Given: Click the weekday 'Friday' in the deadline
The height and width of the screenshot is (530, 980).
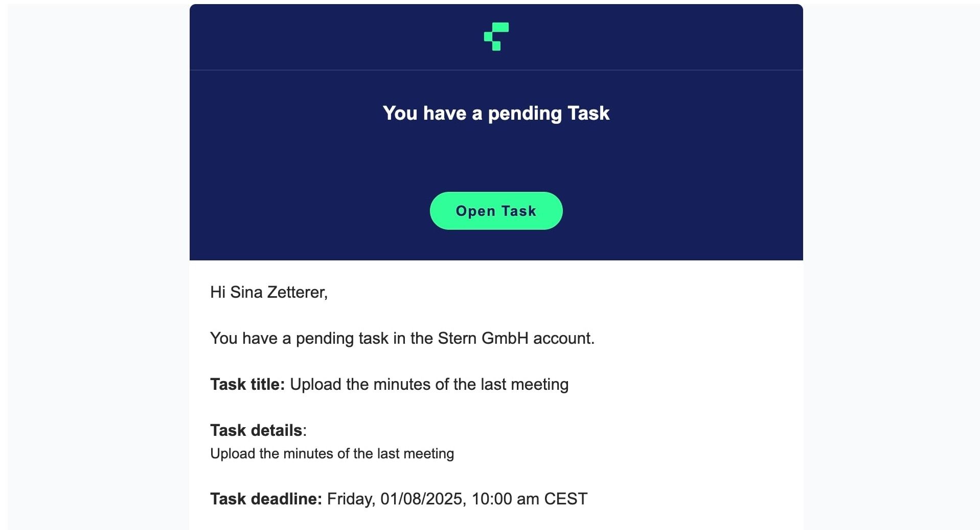Looking at the screenshot, I should pos(349,499).
